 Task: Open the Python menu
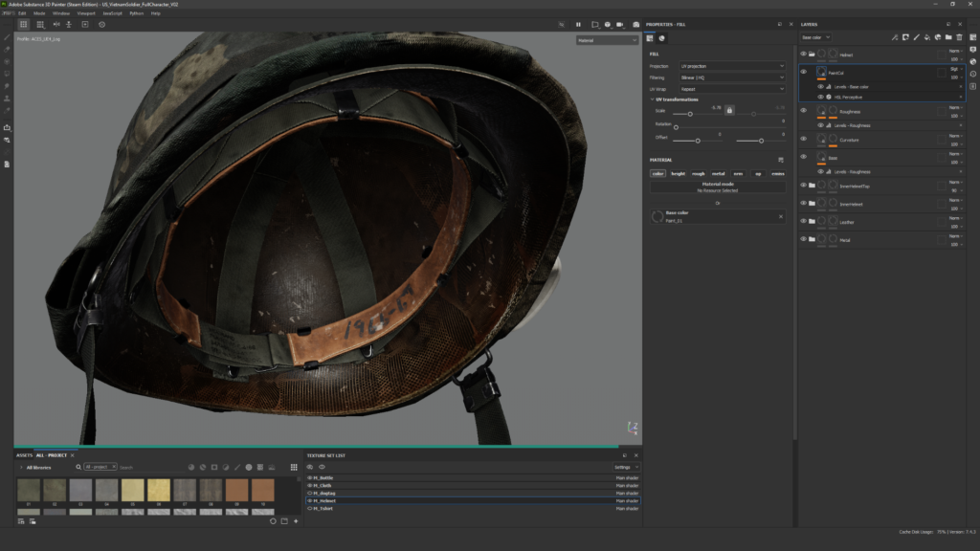pyautogui.click(x=137, y=13)
